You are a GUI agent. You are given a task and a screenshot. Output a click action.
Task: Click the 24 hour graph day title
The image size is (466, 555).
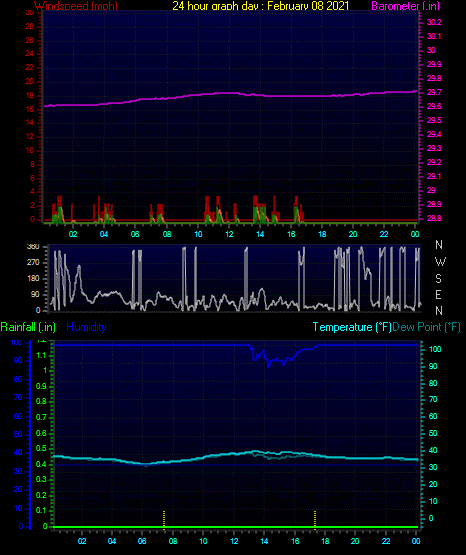click(x=260, y=6)
